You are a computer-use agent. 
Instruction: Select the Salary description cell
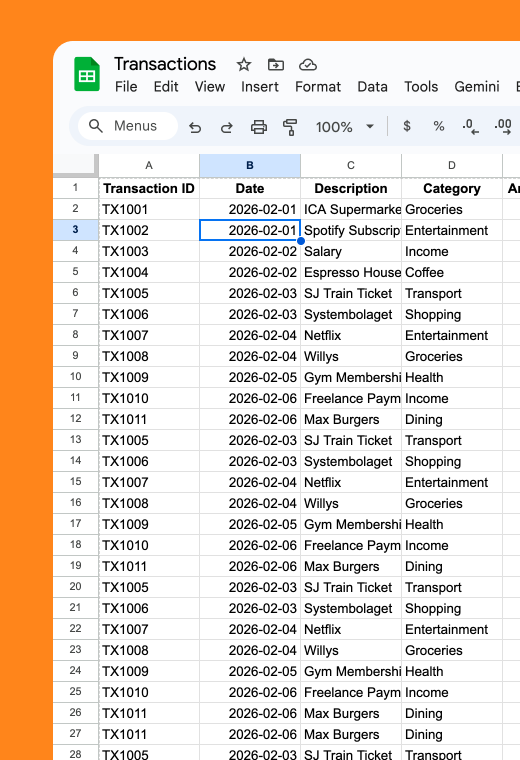tap(351, 251)
